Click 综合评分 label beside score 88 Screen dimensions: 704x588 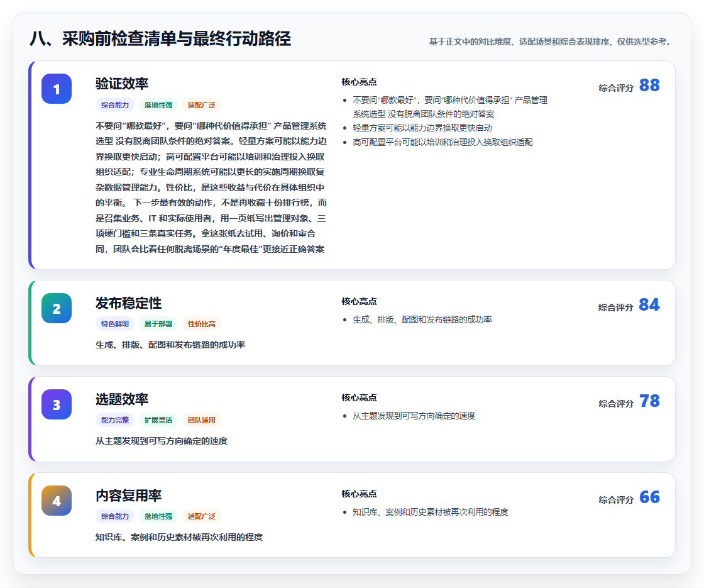click(616, 88)
